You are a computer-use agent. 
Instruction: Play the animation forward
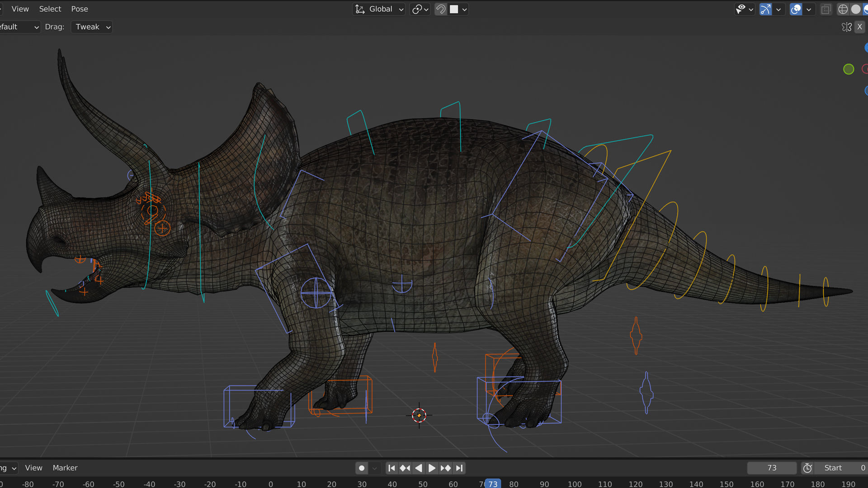click(432, 468)
